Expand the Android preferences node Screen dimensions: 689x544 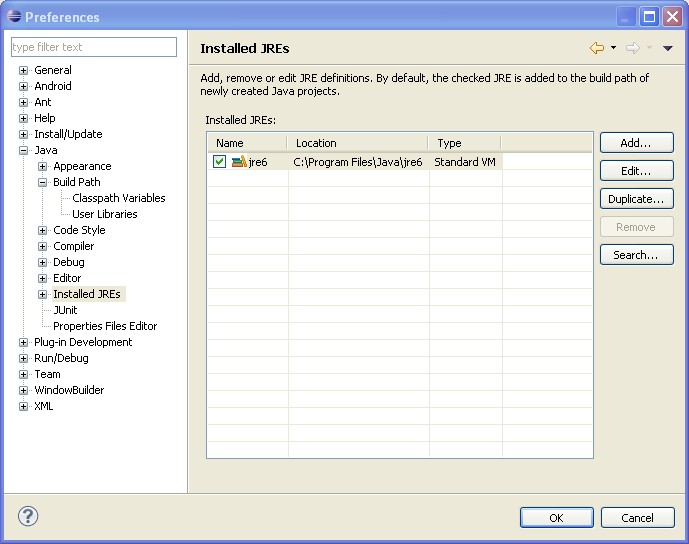(x=24, y=86)
